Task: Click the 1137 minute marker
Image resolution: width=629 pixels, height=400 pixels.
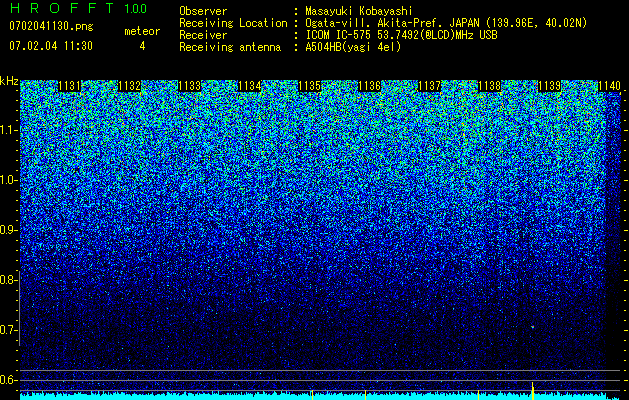Action: coord(429,86)
